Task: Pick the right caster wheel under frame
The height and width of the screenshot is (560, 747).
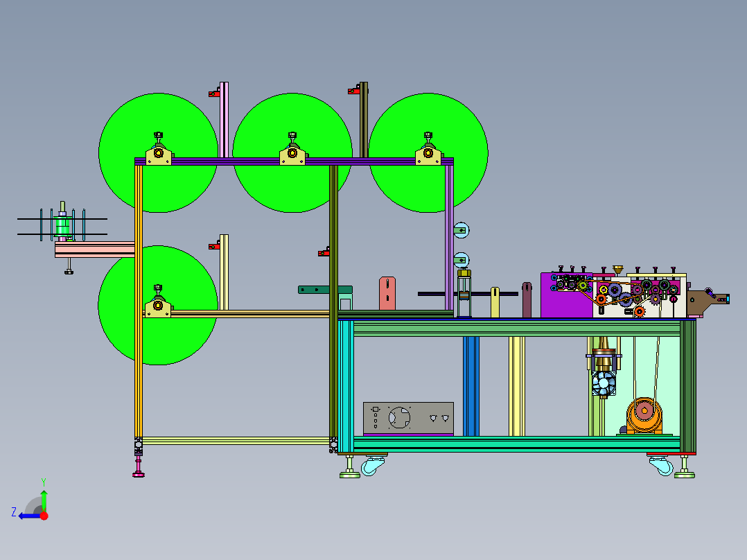Action: [661, 465]
